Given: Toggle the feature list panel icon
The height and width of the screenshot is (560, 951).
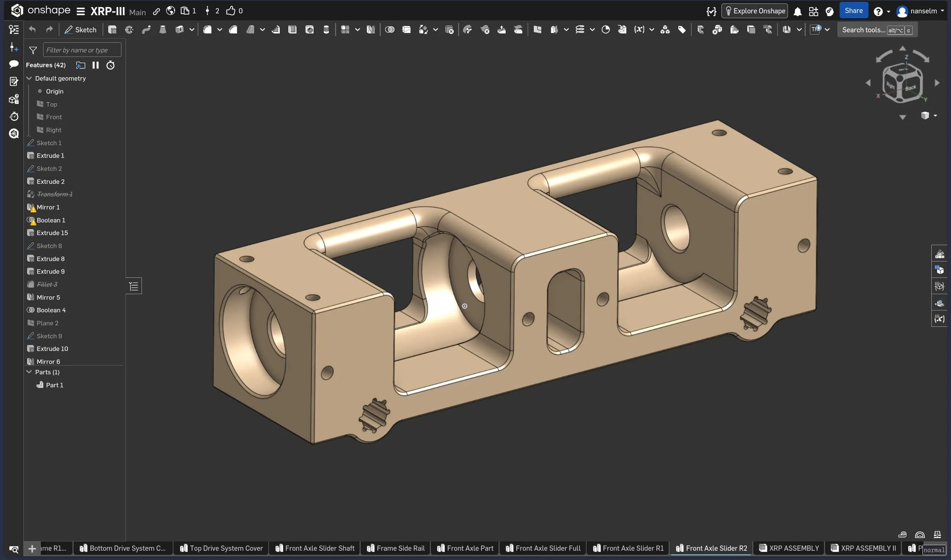Looking at the screenshot, I should [x=14, y=29].
